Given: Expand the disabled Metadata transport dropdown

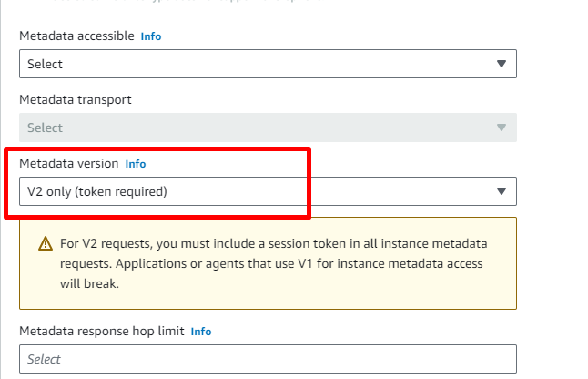Looking at the screenshot, I should (268, 128).
